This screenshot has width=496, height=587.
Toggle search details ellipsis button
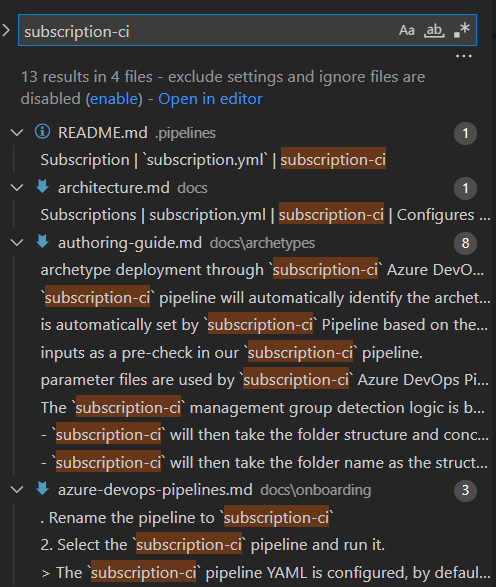coord(463,56)
